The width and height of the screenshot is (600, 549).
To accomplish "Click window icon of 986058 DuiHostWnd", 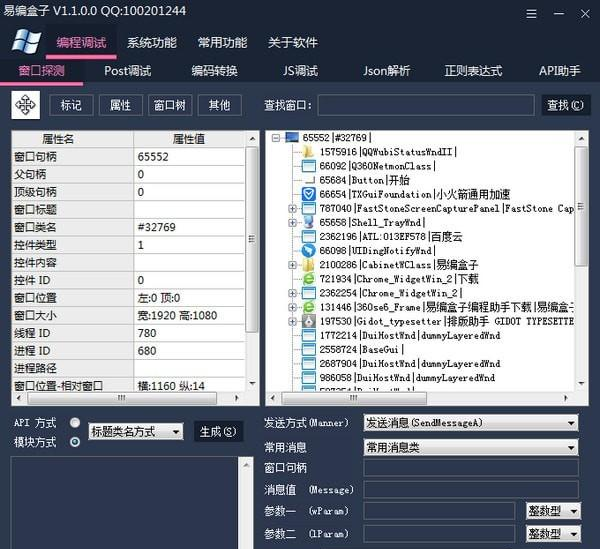I will [308, 378].
